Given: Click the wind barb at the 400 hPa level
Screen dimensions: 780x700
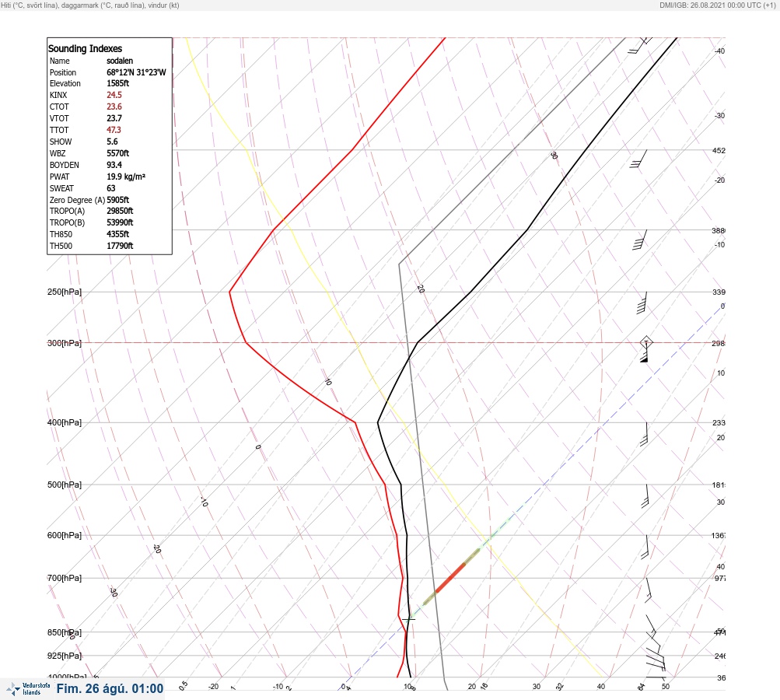Looking at the screenshot, I should [x=645, y=434].
